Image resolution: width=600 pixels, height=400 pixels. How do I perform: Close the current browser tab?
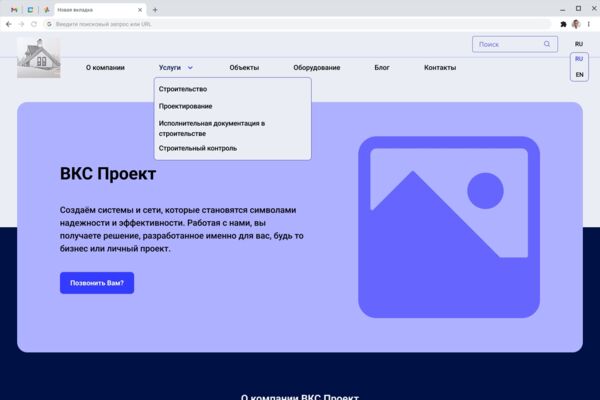[140, 10]
